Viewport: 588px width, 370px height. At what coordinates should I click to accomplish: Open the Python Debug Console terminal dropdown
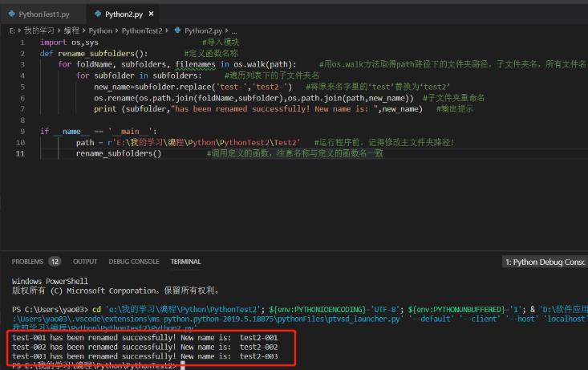[x=545, y=262]
